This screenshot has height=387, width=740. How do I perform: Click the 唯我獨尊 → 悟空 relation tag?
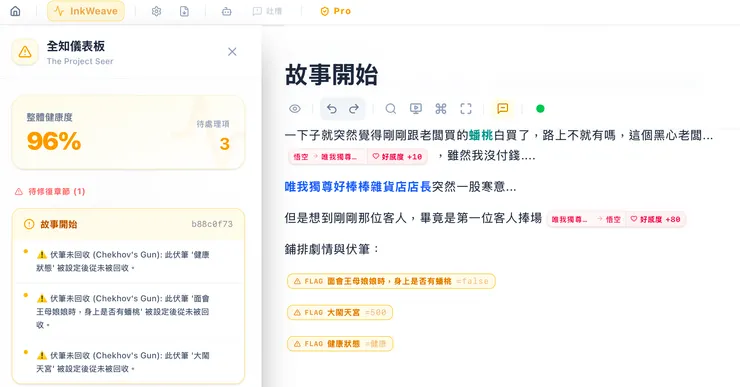(x=586, y=219)
